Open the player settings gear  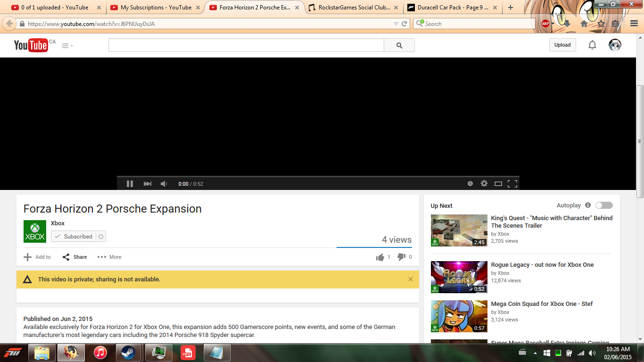tap(484, 184)
